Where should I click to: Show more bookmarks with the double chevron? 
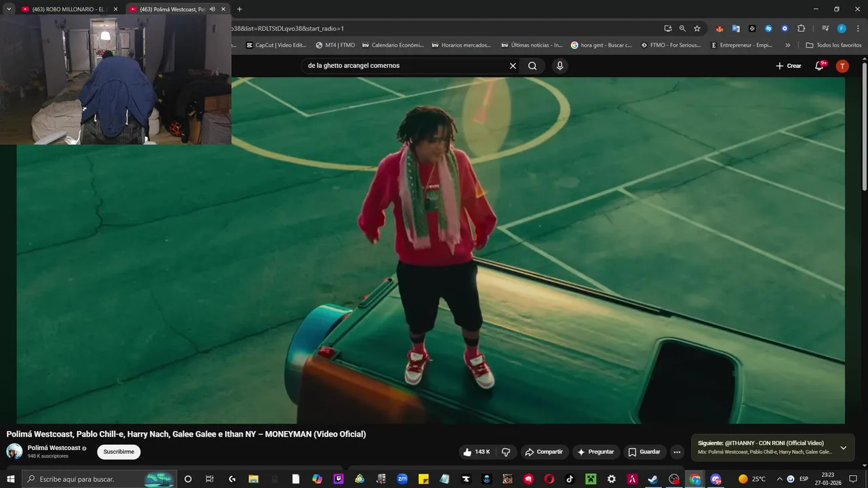pos(787,45)
